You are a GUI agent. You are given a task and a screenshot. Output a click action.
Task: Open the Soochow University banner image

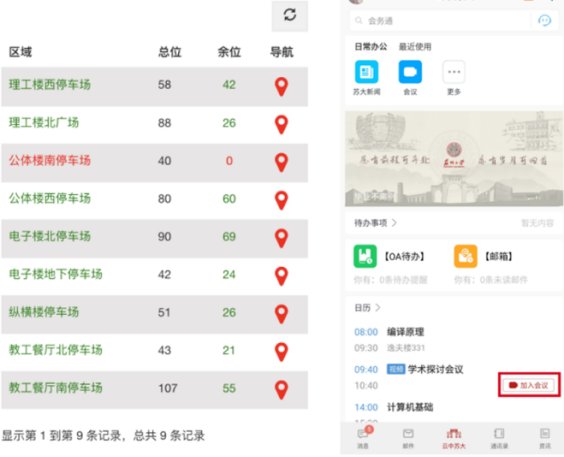[454, 159]
